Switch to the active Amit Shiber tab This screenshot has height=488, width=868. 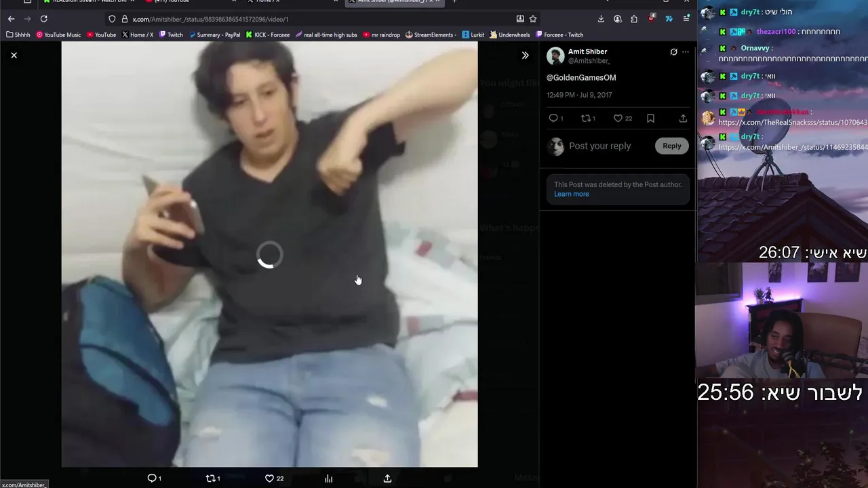point(393,2)
